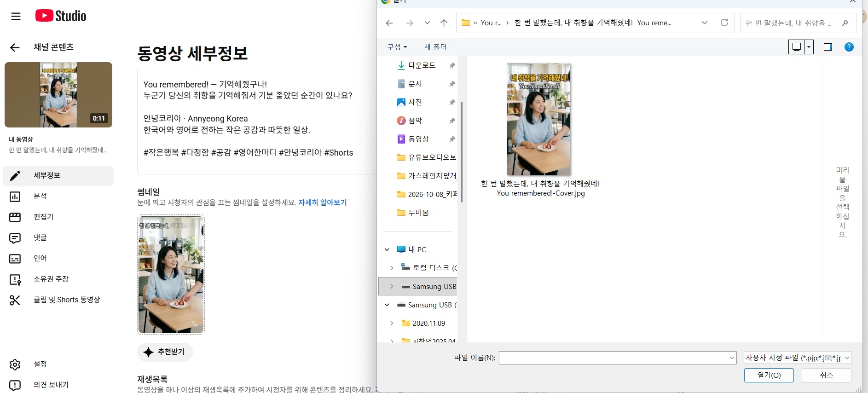Screen dimensions: 868x393
Task: Open the clips and Shorts scissors icon
Action: click(x=15, y=300)
